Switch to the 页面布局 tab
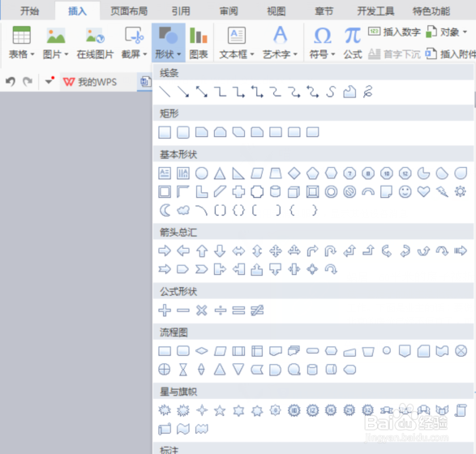This screenshot has width=476, height=454. click(x=129, y=11)
